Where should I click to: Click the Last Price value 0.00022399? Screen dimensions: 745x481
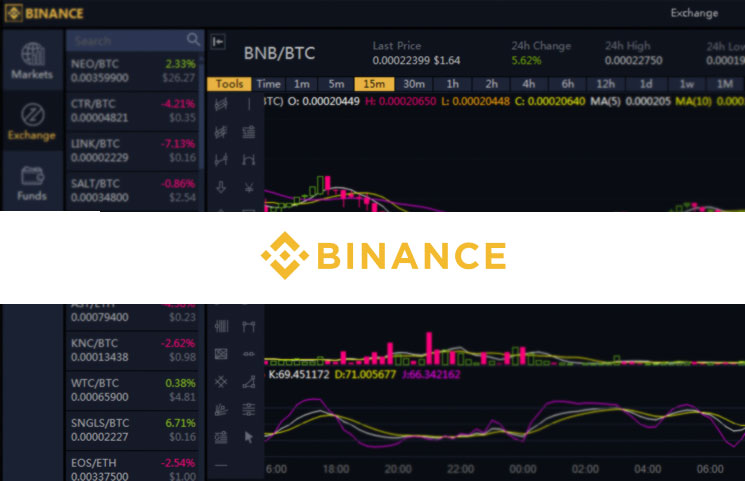pos(401,61)
